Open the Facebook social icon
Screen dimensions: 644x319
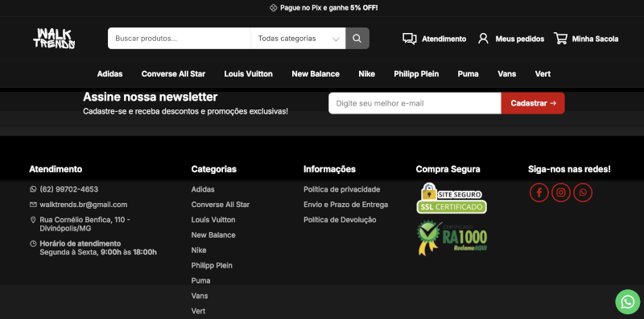[x=539, y=193]
